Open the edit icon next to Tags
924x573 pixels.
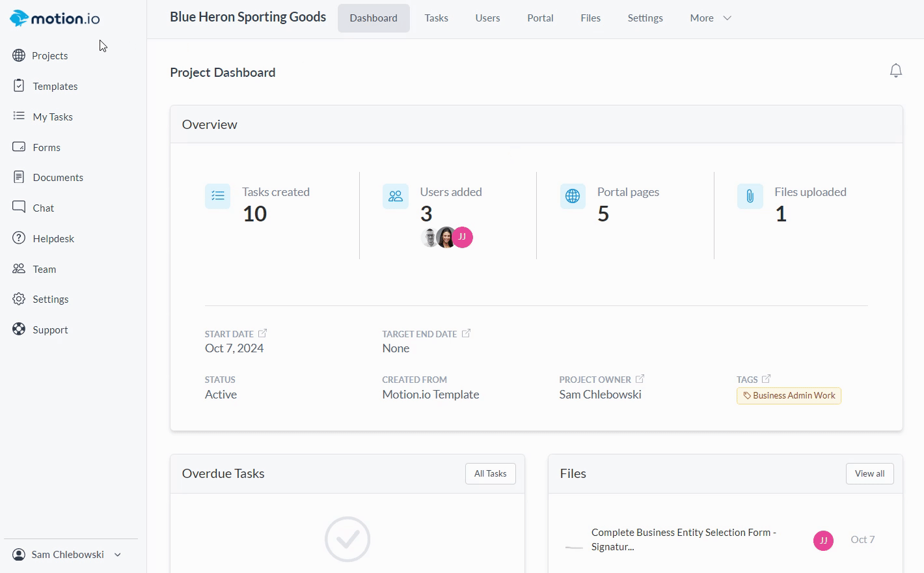pos(766,379)
